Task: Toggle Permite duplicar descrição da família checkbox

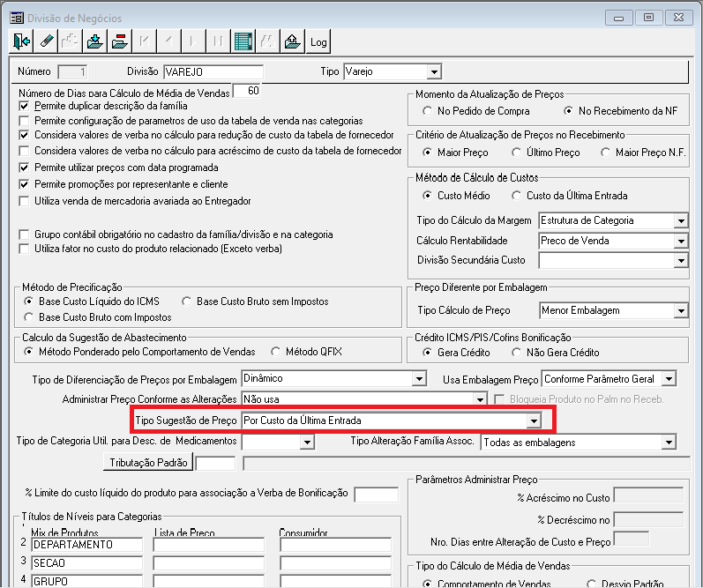Action: [24, 106]
